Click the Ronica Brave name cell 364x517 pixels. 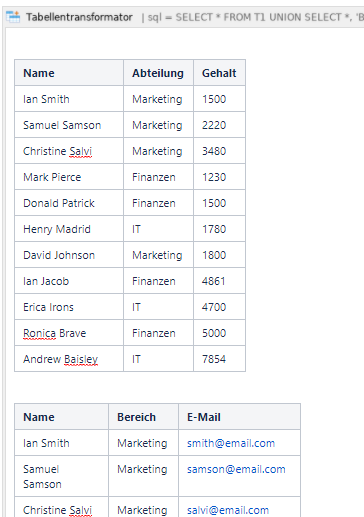tap(69, 333)
